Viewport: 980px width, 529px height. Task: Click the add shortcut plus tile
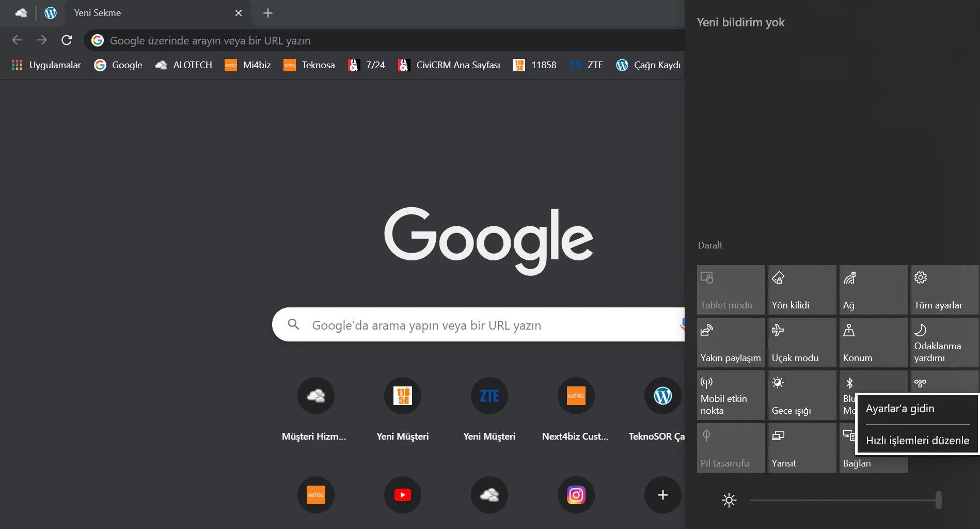pos(662,495)
